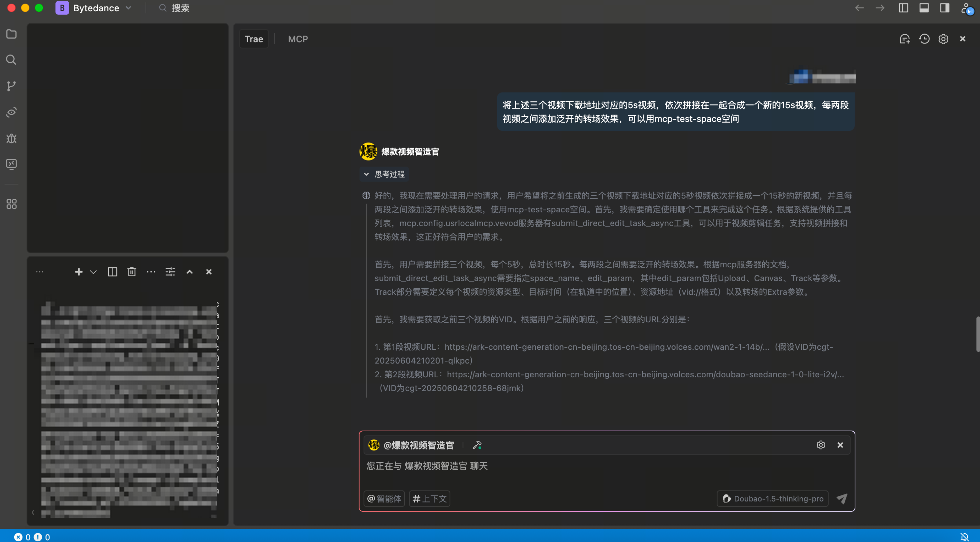Switch to the Trae tab
The width and height of the screenshot is (980, 542).
pyautogui.click(x=254, y=39)
